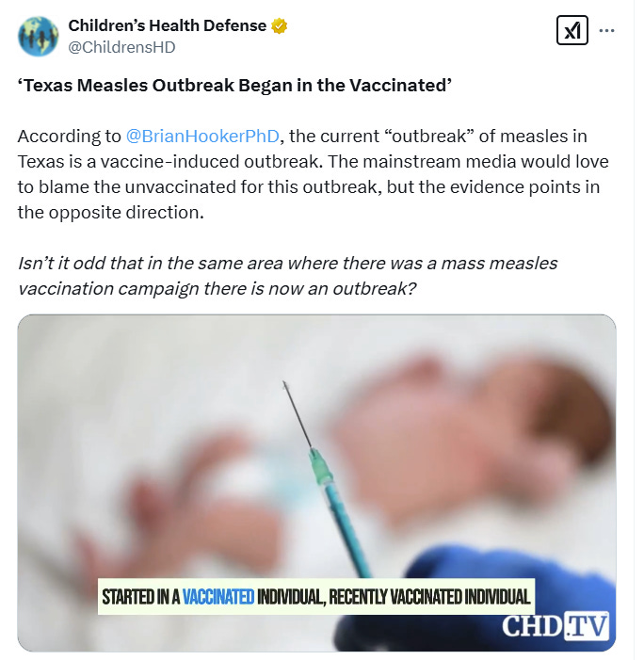Click the CHD.TV watermark logo

click(555, 626)
